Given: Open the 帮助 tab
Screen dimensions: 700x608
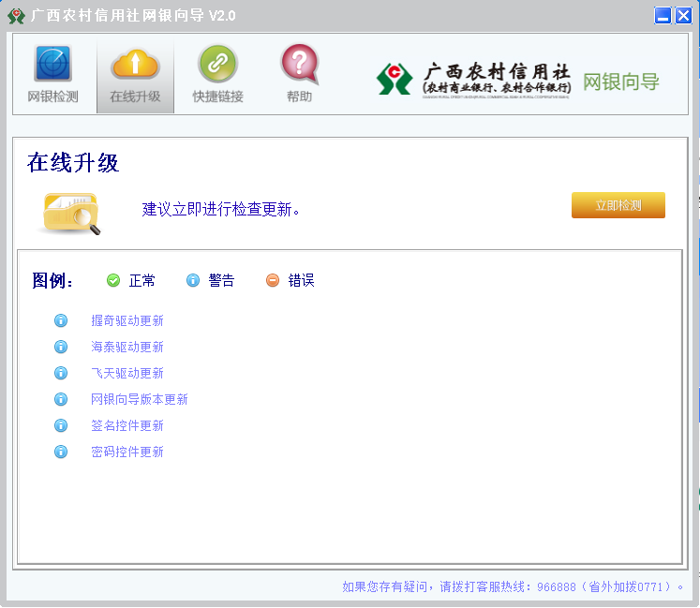Looking at the screenshot, I should coord(299,75).
